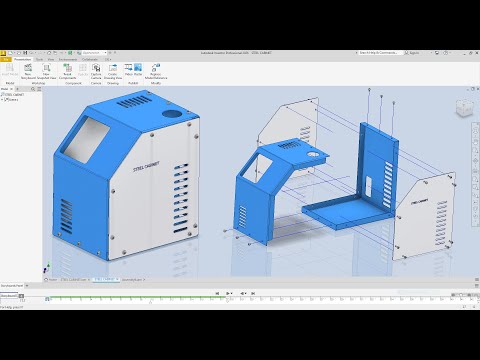Open the document tabs list menu
480x360 pixels.
(x=477, y=280)
